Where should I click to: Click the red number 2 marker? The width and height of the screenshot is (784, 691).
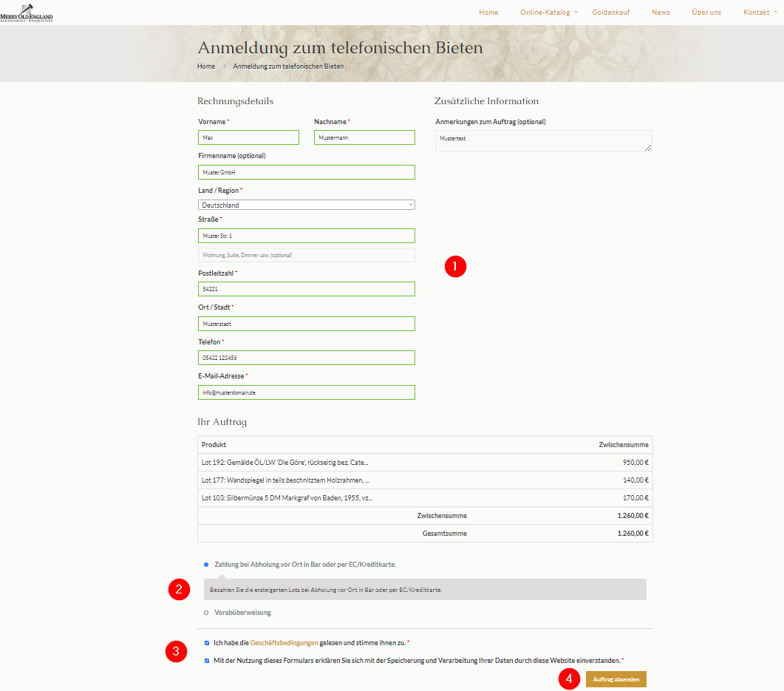coord(177,589)
